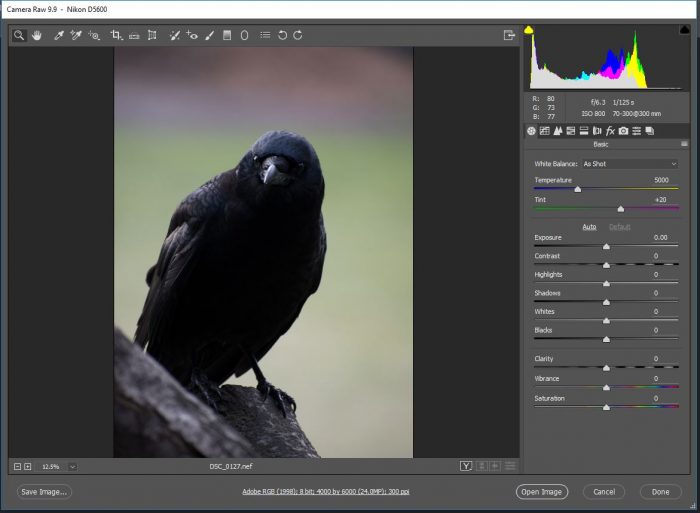Image resolution: width=700 pixels, height=513 pixels.
Task: Open the Basic panel flyout menu
Action: 685,144
